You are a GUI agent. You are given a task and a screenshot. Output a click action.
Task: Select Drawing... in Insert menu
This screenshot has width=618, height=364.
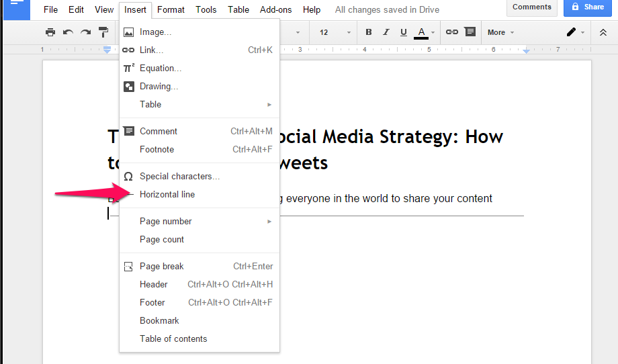click(x=200, y=86)
